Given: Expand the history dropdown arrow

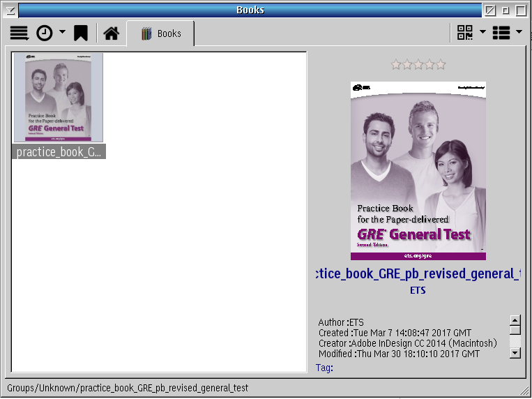Looking at the screenshot, I should coord(62,32).
